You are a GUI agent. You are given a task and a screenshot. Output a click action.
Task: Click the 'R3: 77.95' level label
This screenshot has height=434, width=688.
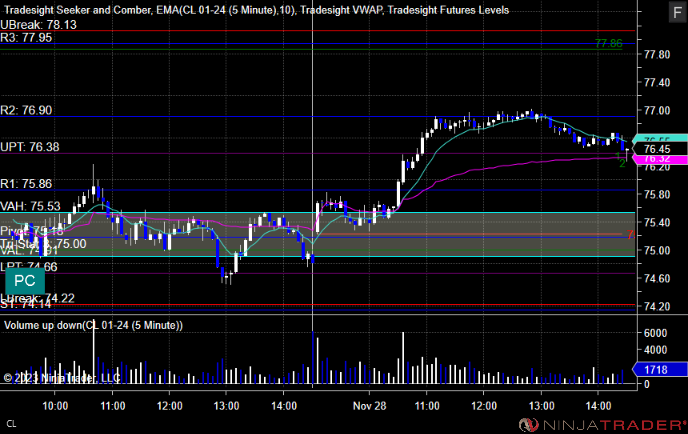click(x=26, y=38)
